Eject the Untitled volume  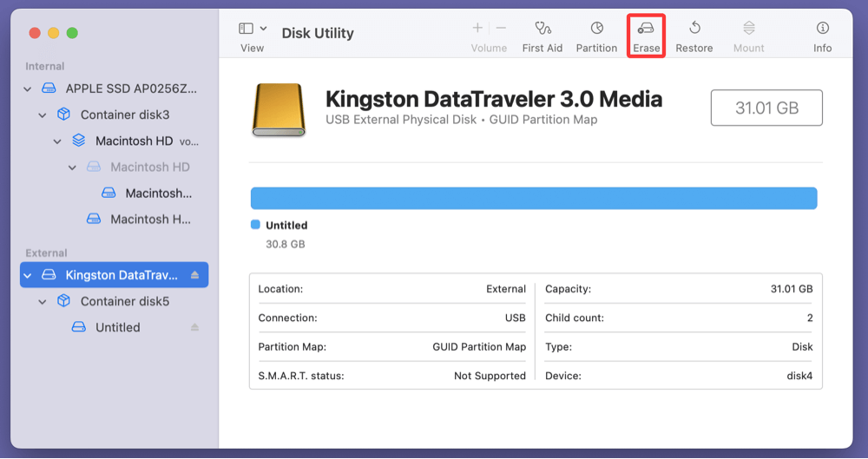pos(194,327)
